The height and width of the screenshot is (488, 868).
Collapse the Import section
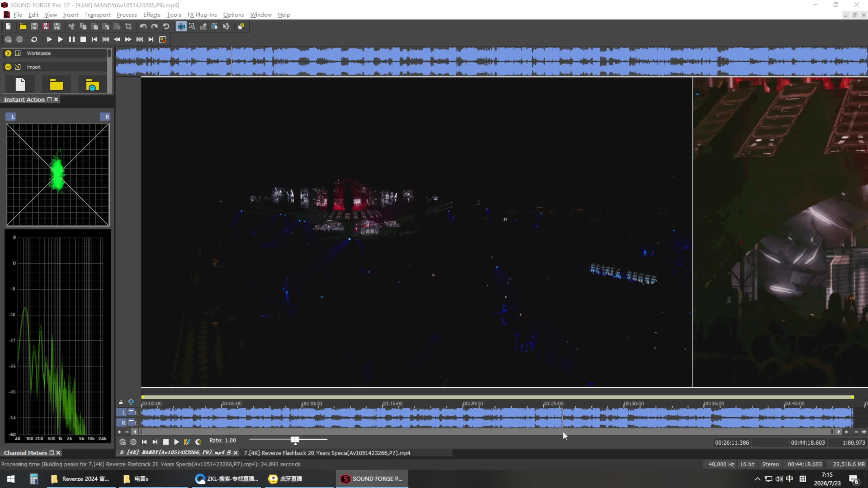click(8, 67)
